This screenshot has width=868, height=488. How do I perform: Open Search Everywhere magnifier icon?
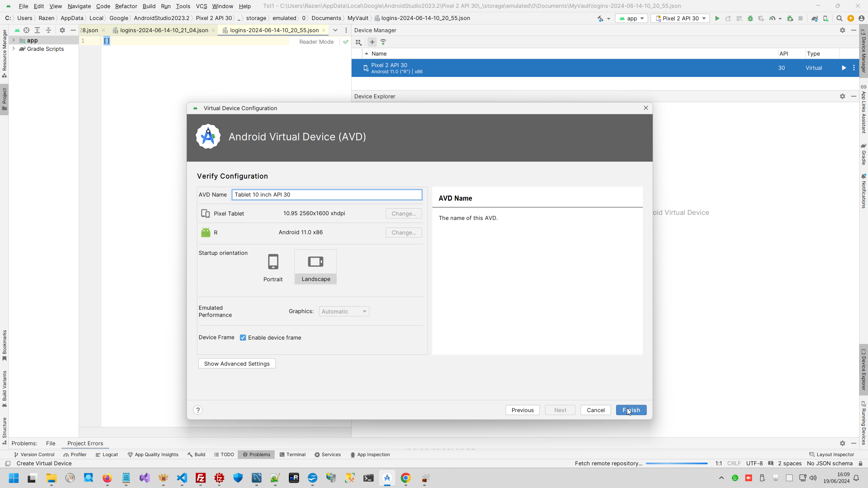click(x=839, y=18)
